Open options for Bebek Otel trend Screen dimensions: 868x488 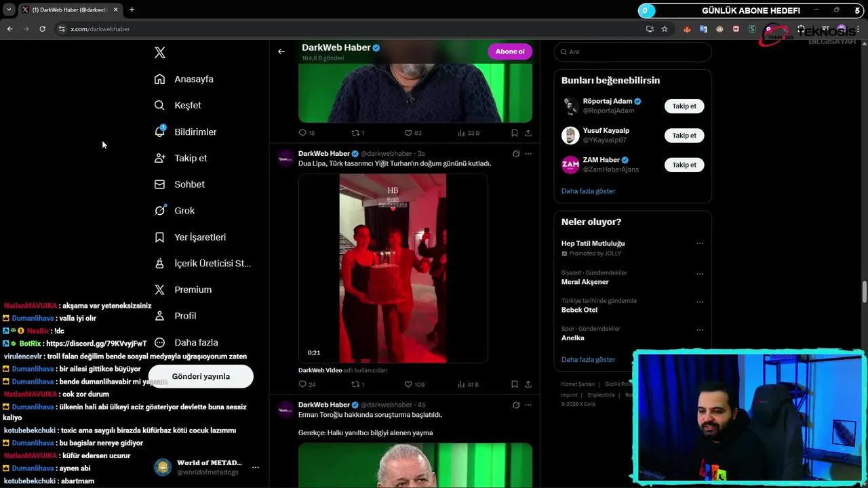700,302
